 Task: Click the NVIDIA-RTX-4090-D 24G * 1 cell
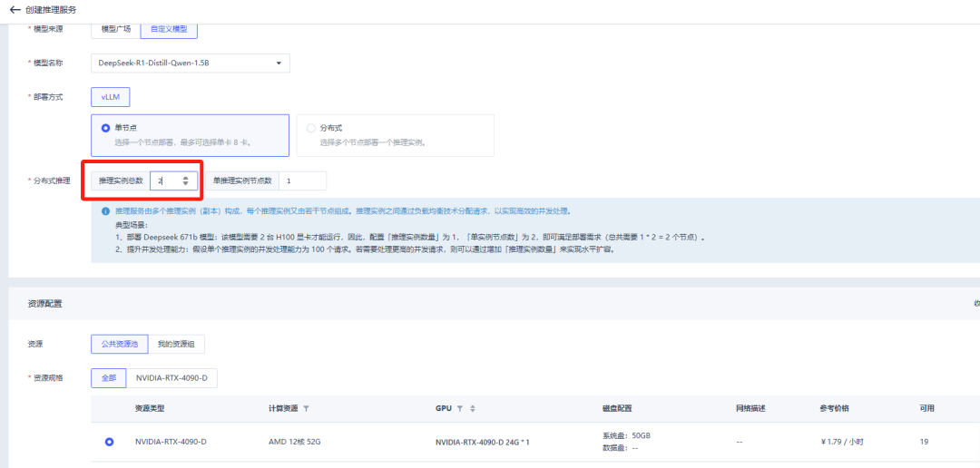click(x=483, y=442)
